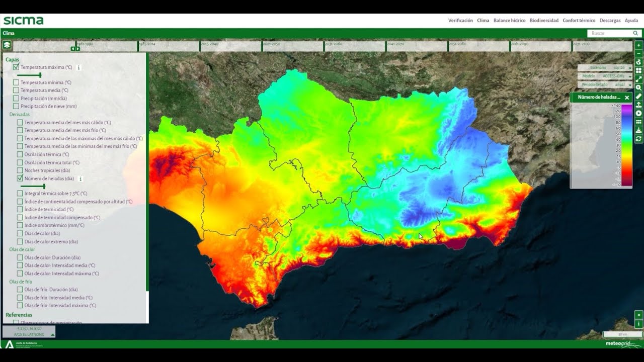
Task: Check Olas de calor: Duración (día)
Action: (20, 258)
